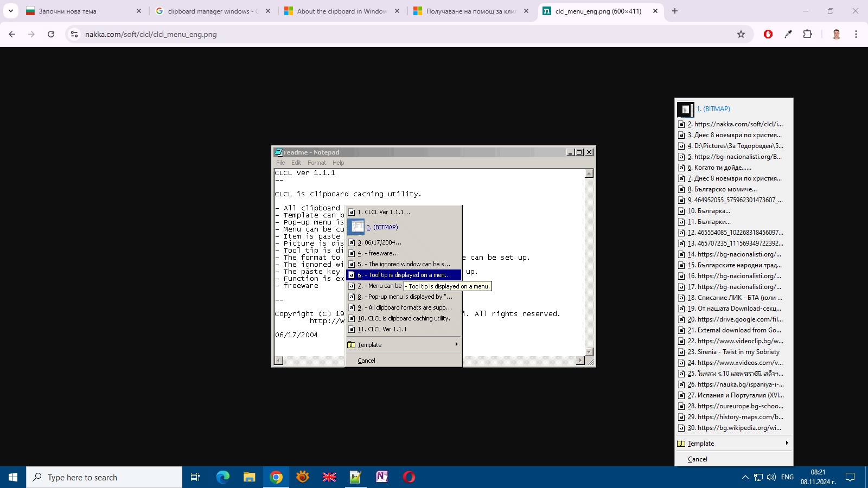
Task: Bookmark this page with the star icon
Action: point(741,34)
